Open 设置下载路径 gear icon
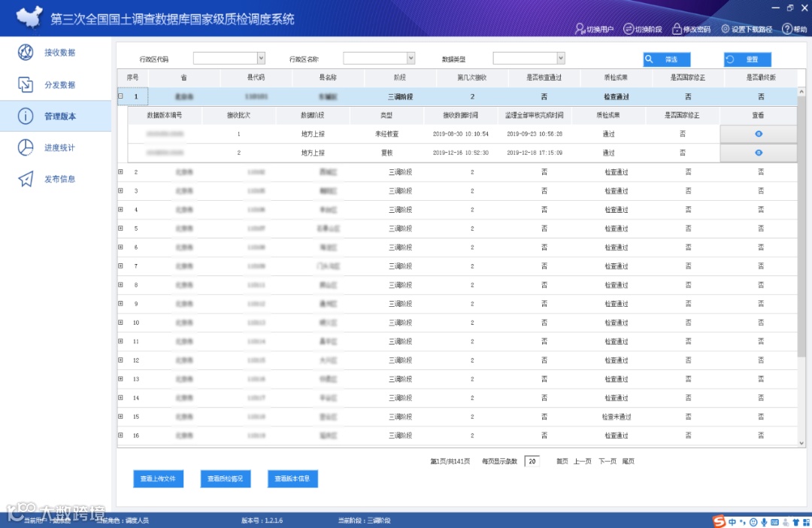The width and height of the screenshot is (812, 528). 725,29
